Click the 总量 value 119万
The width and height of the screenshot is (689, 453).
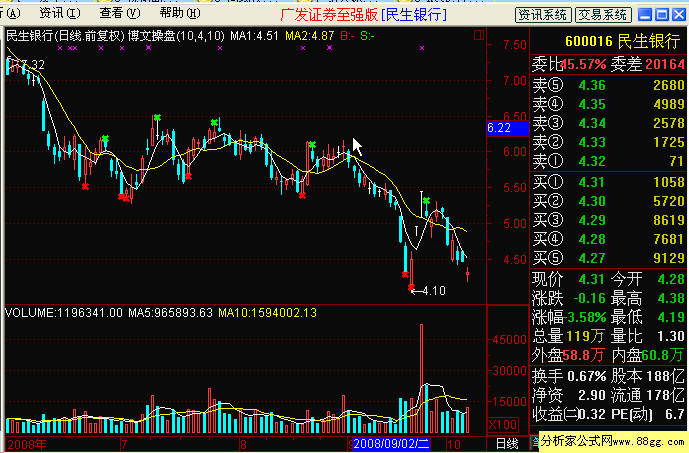point(585,336)
